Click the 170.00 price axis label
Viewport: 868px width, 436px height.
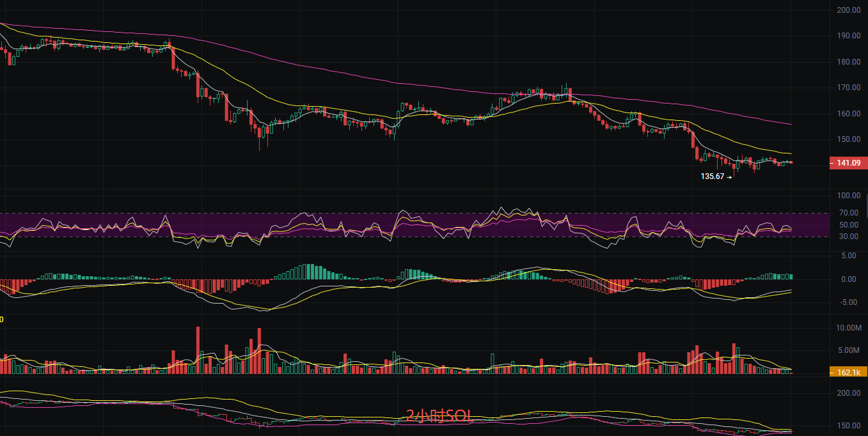click(848, 88)
